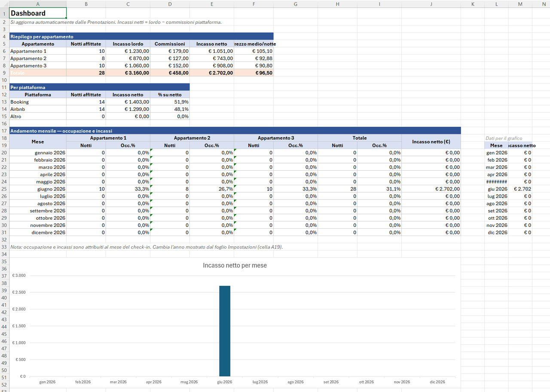The height and width of the screenshot is (392, 550).
Task: Select the "Dashboard" title cell
Action: [x=38, y=13]
